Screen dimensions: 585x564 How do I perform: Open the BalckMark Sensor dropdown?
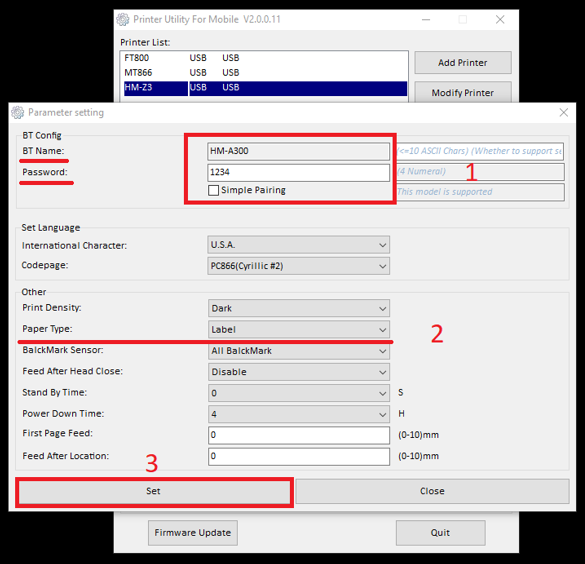(x=298, y=351)
